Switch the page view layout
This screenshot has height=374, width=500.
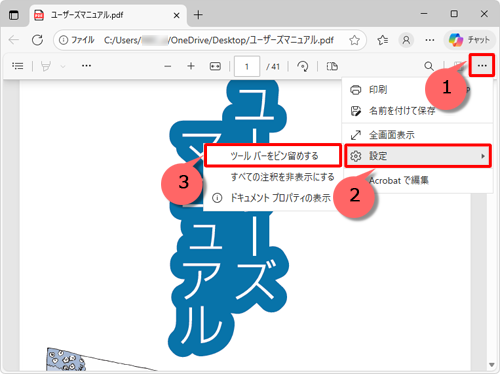(x=332, y=66)
